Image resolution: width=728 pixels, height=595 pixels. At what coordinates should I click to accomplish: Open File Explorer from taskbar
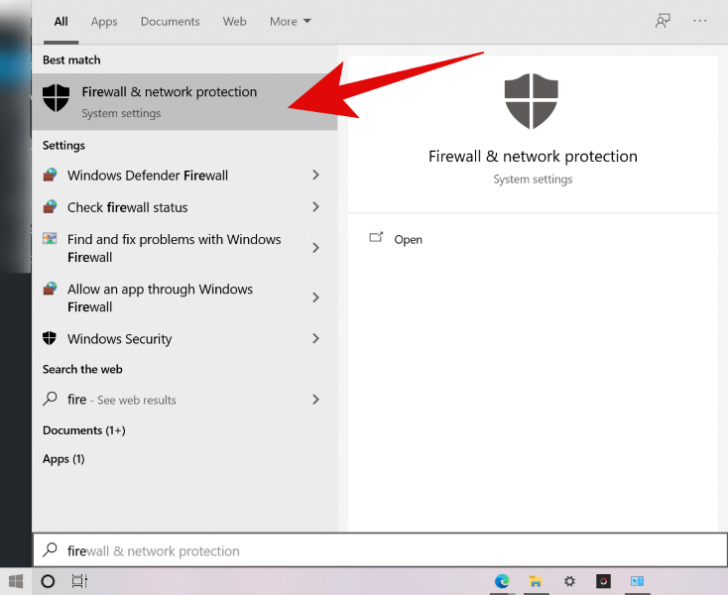click(536, 581)
